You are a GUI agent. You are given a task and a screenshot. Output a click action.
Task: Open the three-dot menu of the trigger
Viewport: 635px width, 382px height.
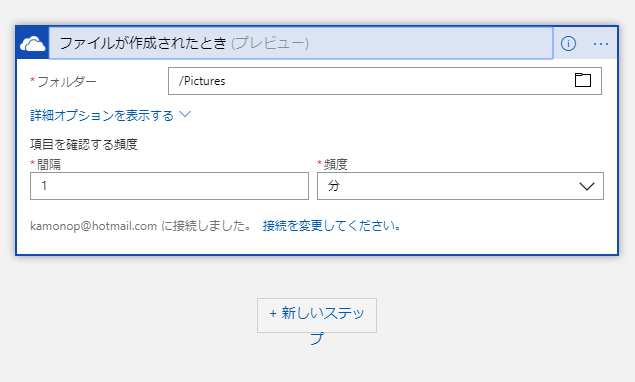tap(601, 44)
